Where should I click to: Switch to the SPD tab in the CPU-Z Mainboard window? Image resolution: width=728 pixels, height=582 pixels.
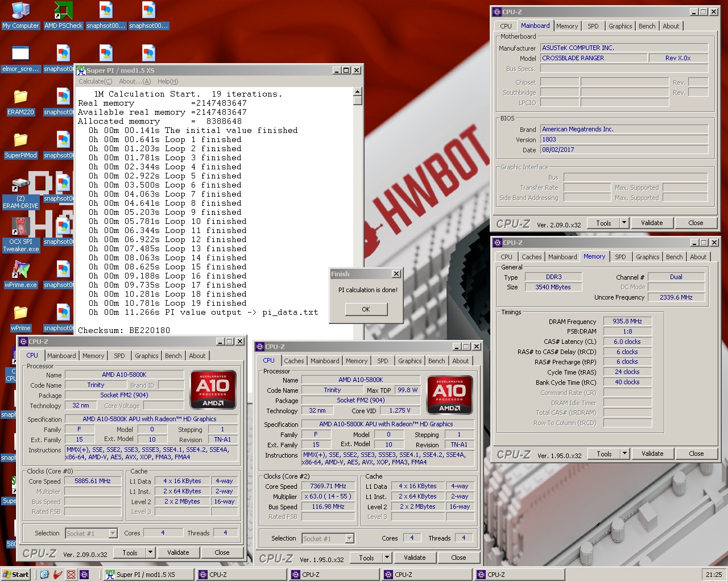click(x=593, y=26)
